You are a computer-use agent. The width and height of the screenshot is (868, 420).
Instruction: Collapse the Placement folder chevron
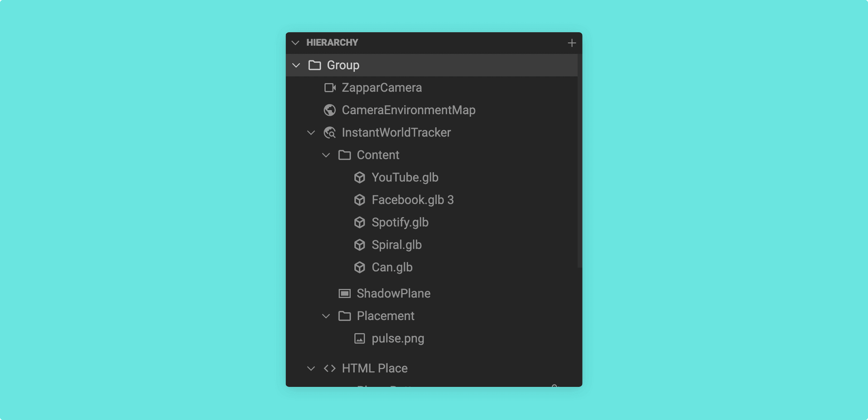326,316
